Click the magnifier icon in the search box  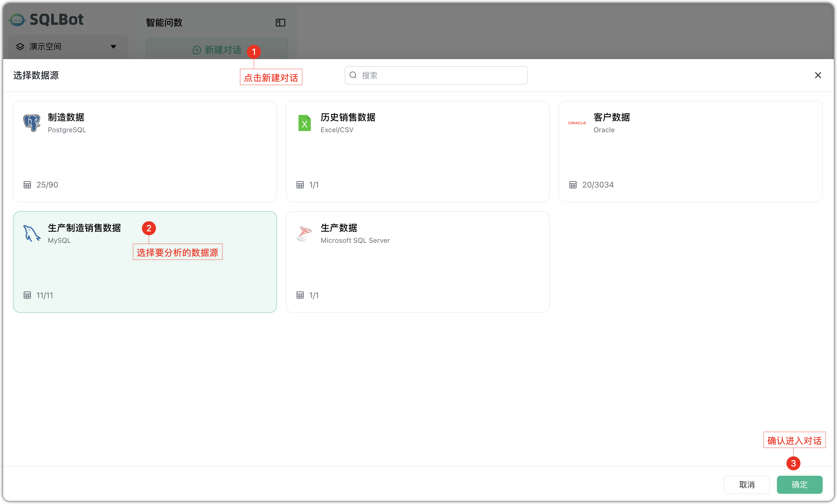coord(353,75)
